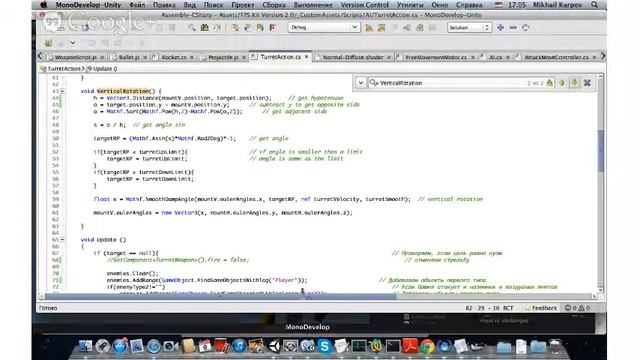Open search options dropdown in find bar

360,83
